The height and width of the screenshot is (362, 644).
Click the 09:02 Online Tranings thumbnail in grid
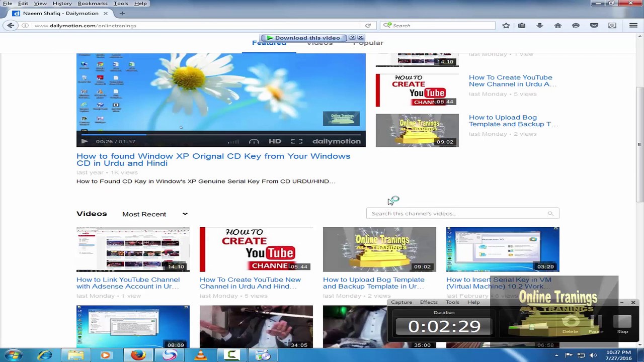pyautogui.click(x=379, y=249)
